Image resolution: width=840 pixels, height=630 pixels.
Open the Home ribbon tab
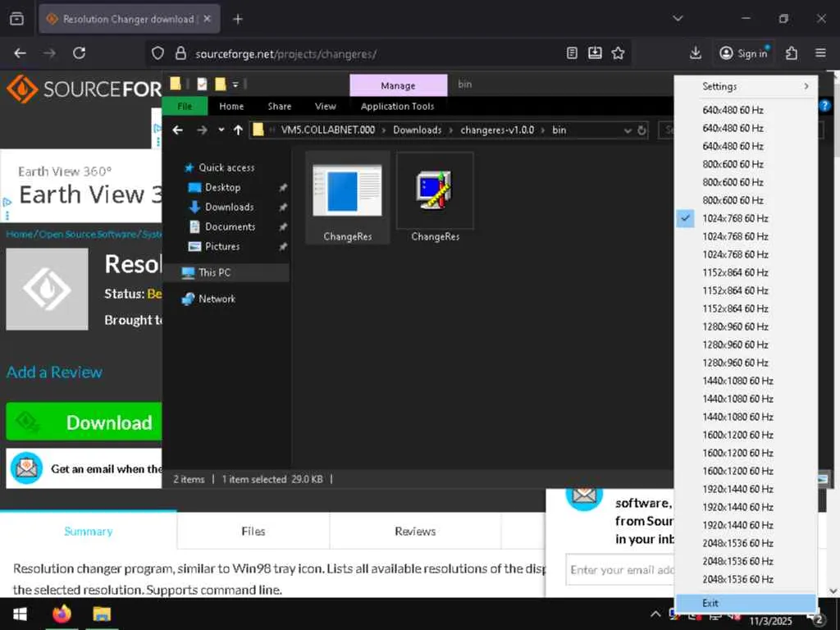click(x=231, y=106)
